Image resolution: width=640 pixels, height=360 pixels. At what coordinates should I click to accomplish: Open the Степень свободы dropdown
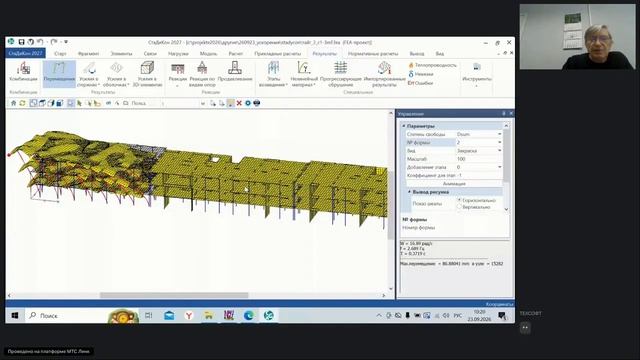pos(499,134)
